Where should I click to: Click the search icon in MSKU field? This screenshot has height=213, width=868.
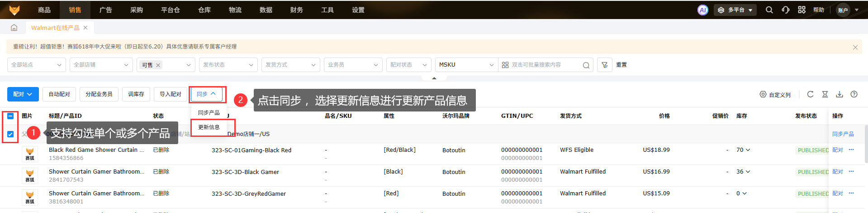coord(586,65)
